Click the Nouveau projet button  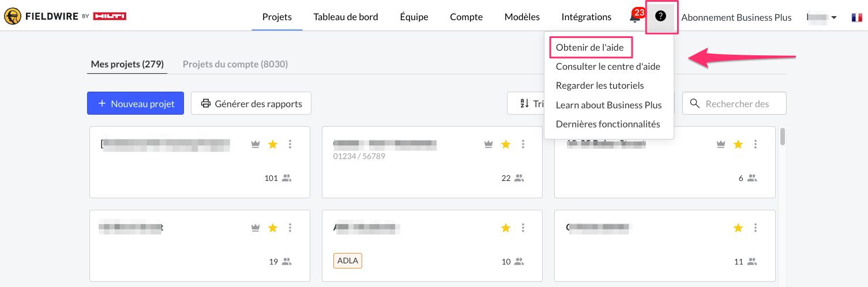click(136, 104)
